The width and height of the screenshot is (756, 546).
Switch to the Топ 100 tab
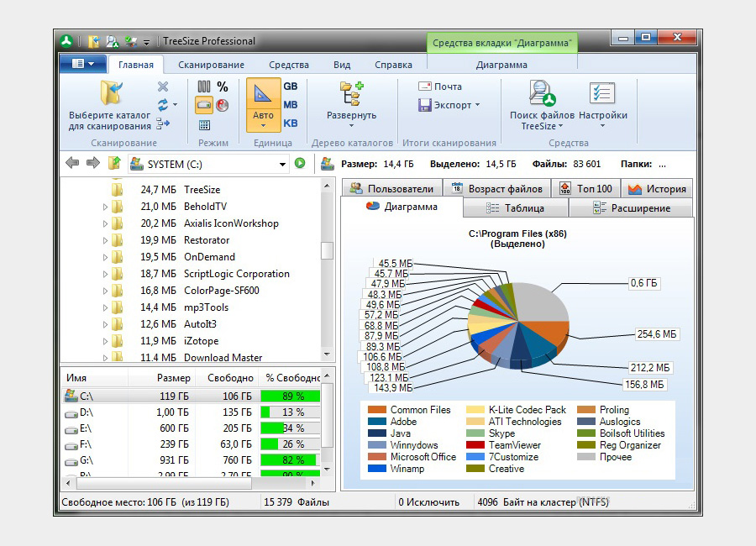click(x=585, y=189)
